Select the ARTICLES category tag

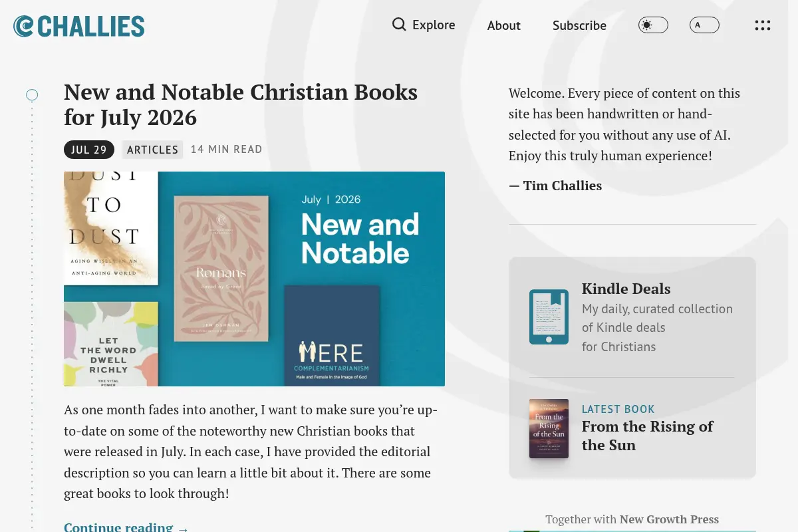pos(152,150)
